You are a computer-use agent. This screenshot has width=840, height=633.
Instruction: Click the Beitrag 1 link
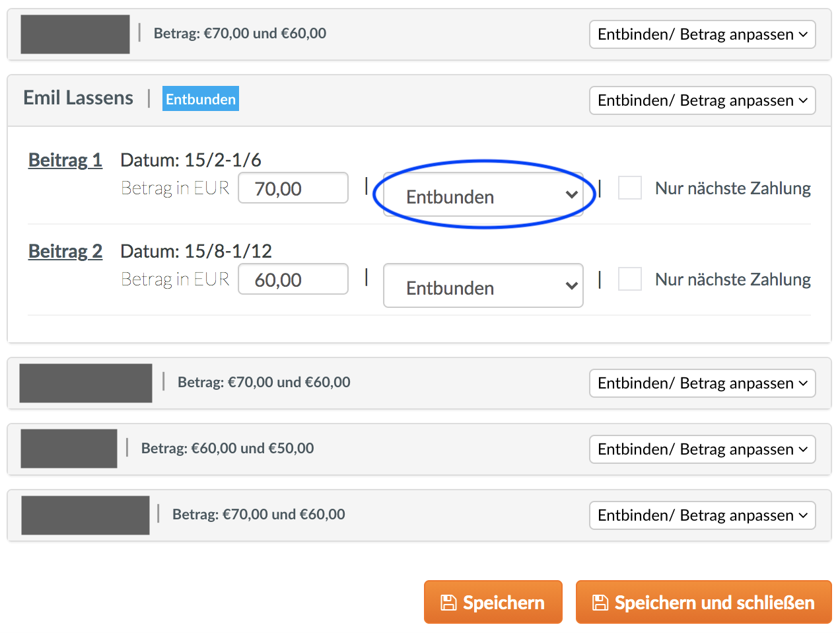(65, 160)
